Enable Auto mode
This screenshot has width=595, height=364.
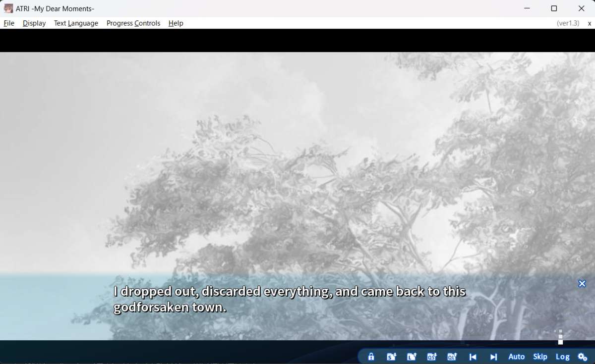tap(516, 357)
